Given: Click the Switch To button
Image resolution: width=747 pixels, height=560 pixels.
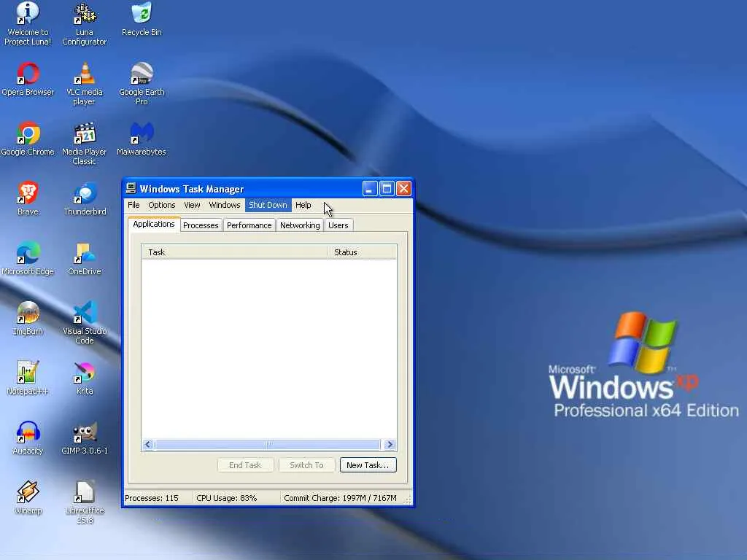Looking at the screenshot, I should [307, 465].
